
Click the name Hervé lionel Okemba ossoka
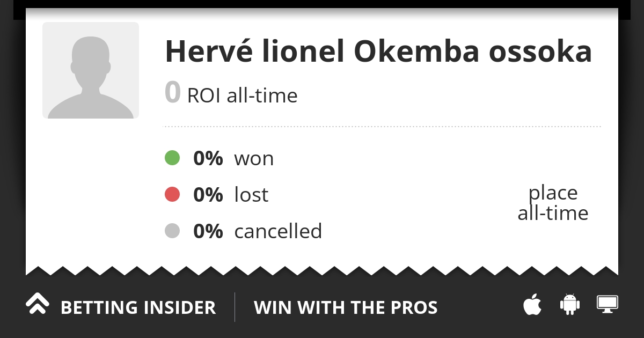[x=378, y=52]
